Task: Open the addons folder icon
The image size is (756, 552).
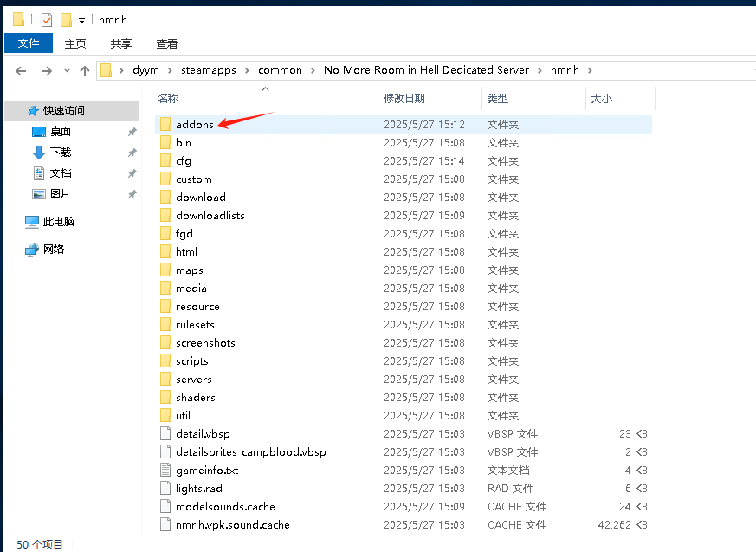Action: coord(166,125)
